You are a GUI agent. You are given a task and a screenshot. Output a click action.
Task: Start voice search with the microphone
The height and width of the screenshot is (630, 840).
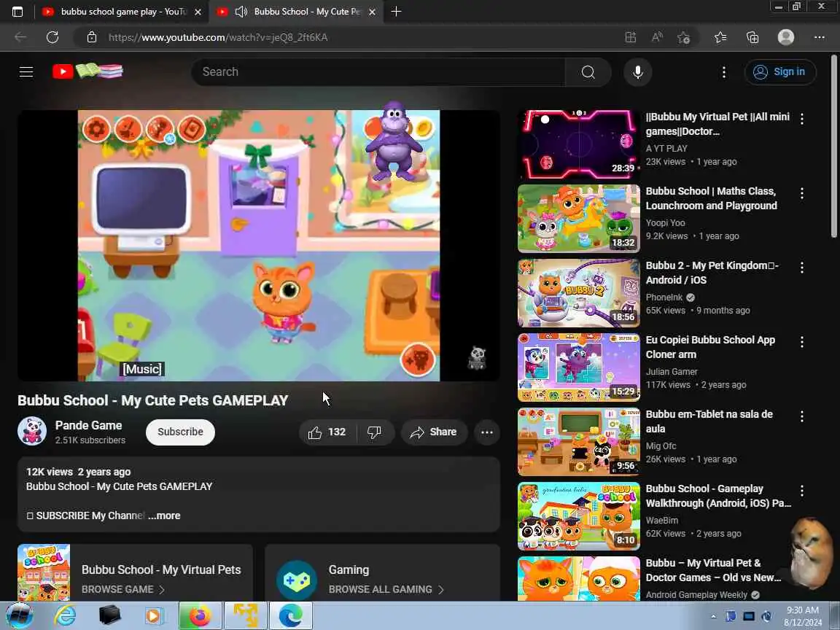pos(637,71)
